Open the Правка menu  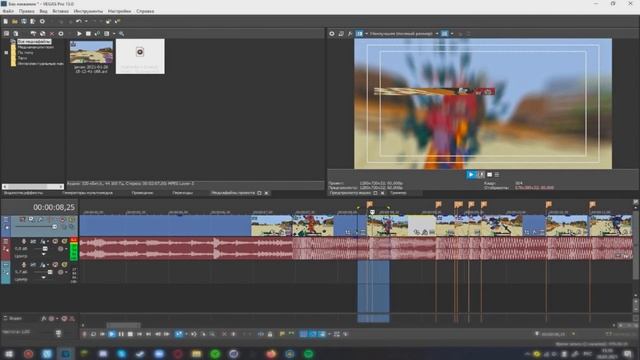[27, 11]
